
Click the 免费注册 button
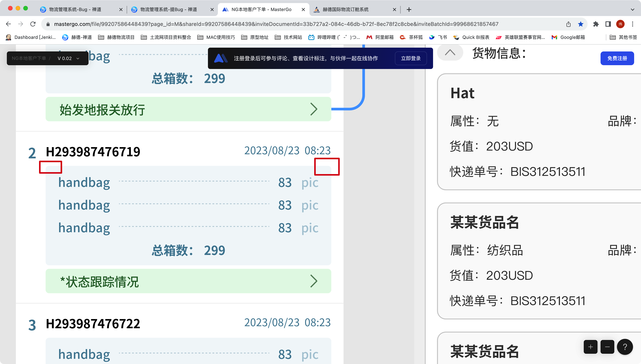(617, 58)
